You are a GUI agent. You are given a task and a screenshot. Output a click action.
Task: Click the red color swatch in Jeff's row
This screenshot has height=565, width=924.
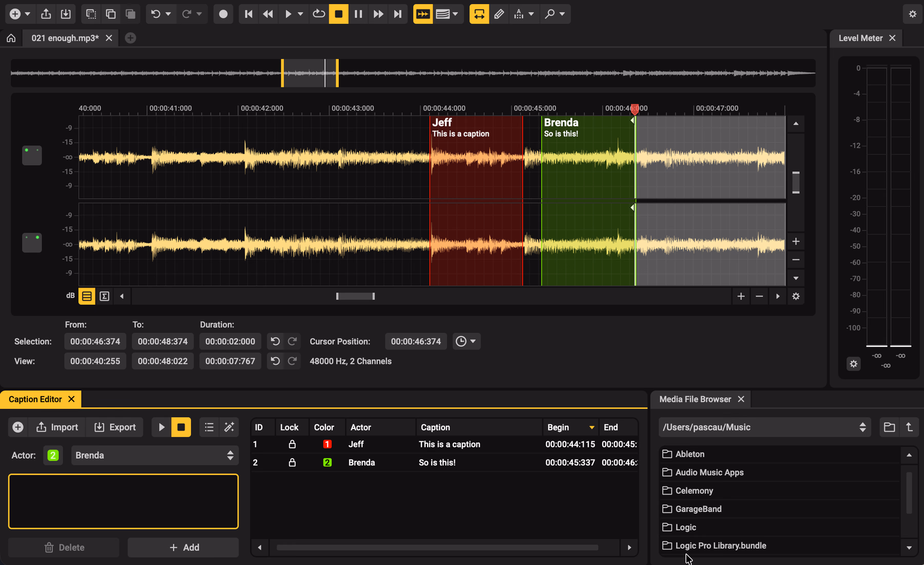[x=327, y=444]
